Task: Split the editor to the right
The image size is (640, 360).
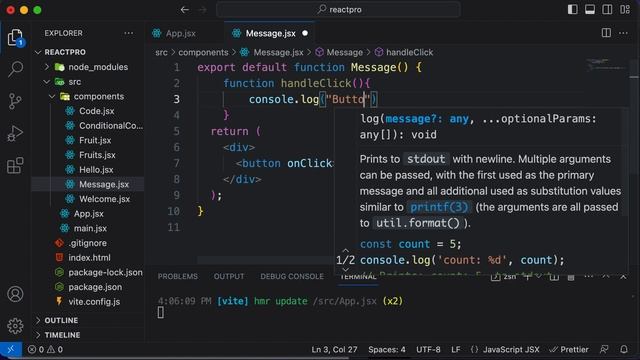Action: [606, 33]
